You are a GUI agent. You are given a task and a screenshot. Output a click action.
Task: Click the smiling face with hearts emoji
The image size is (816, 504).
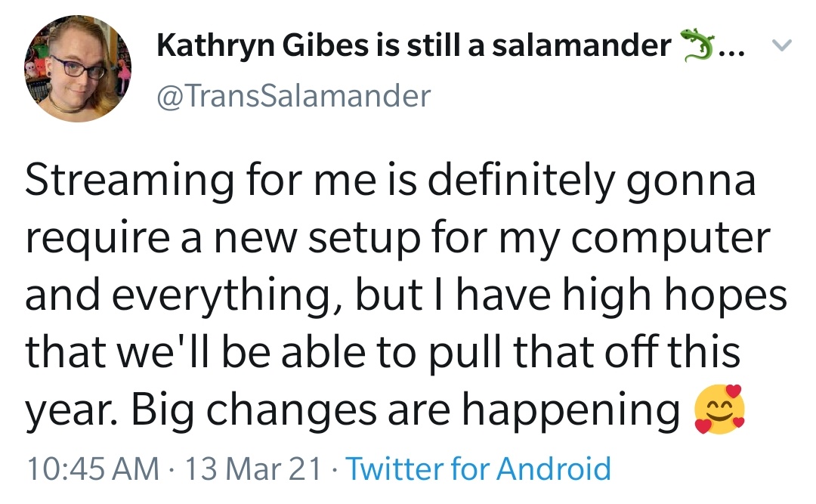tap(720, 410)
